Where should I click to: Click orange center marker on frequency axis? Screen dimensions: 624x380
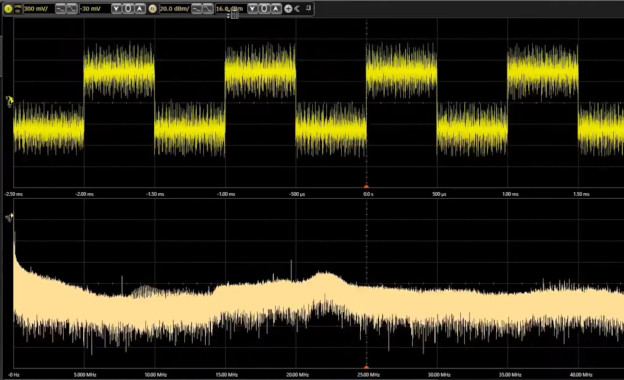(x=367, y=367)
